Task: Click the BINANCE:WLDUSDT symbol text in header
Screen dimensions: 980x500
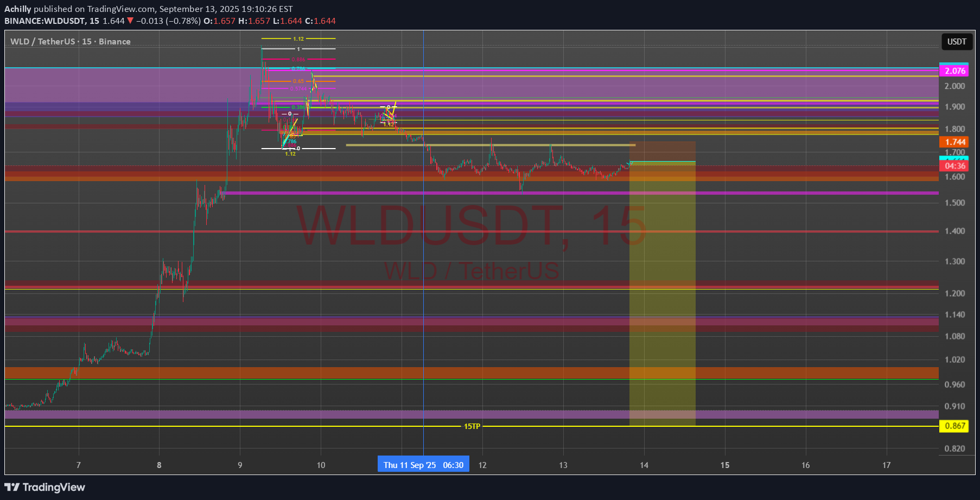Action: click(x=44, y=21)
